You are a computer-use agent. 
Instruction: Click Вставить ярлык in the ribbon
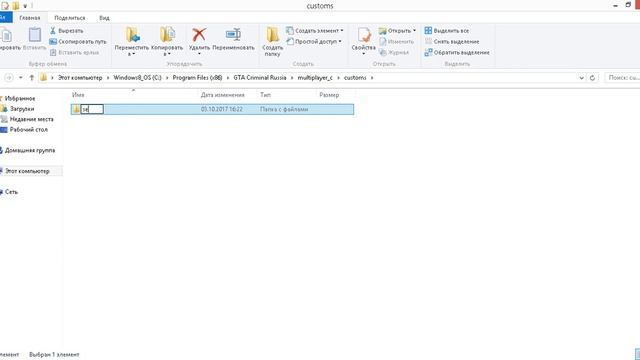coord(74,53)
